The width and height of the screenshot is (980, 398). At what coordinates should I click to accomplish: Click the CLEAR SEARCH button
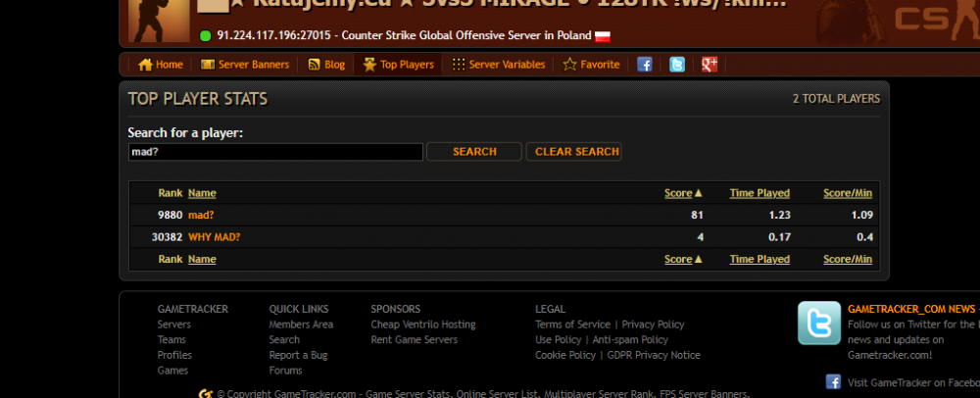[x=573, y=152]
